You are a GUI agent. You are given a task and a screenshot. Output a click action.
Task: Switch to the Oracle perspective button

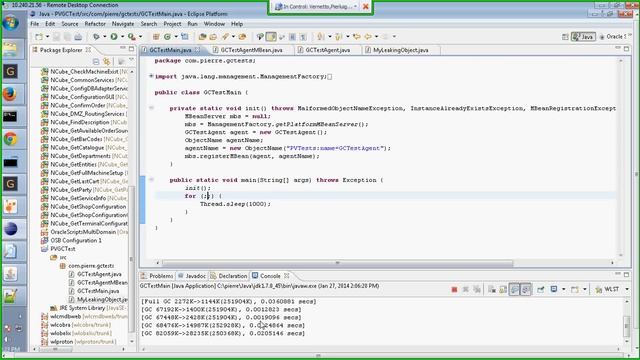(613, 37)
